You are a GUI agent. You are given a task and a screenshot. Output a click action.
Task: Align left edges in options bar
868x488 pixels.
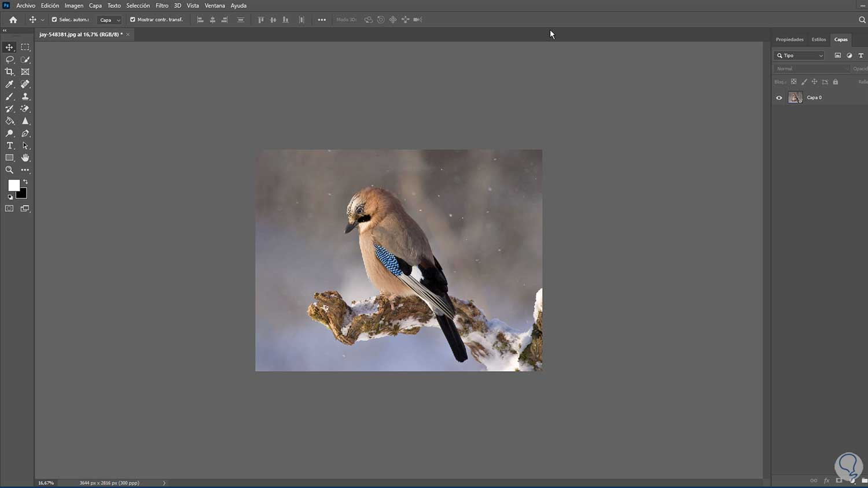200,20
